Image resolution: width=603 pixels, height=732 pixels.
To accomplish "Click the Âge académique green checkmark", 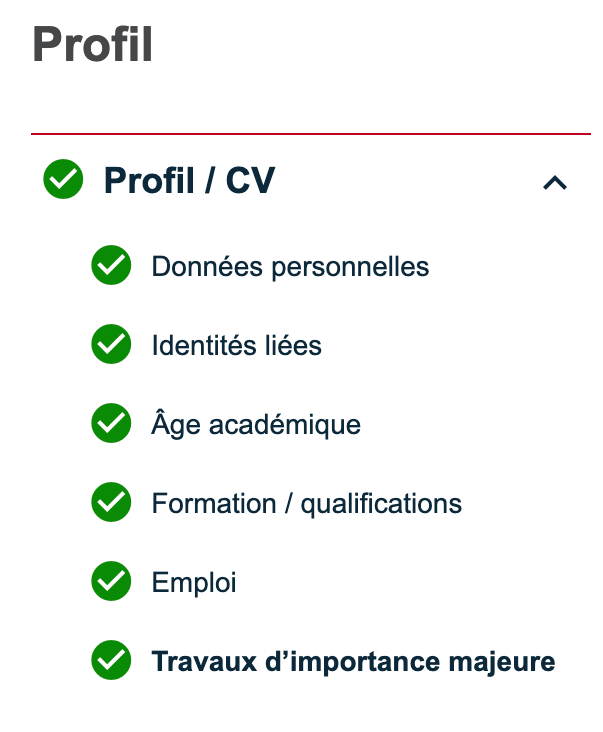I will coord(111,424).
